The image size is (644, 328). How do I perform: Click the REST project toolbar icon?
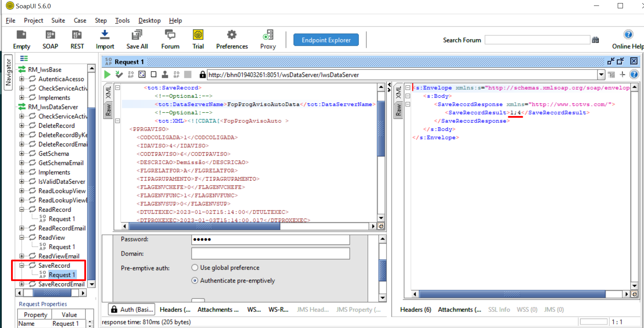click(x=77, y=40)
